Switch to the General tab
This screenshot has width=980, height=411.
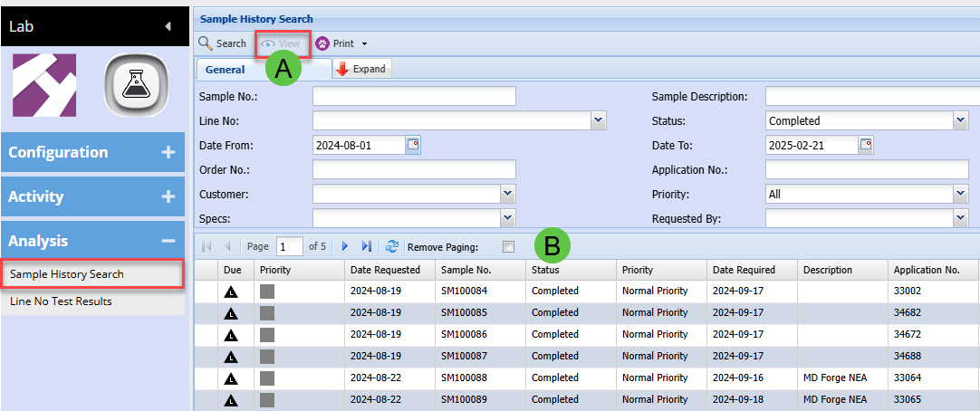pyautogui.click(x=225, y=70)
